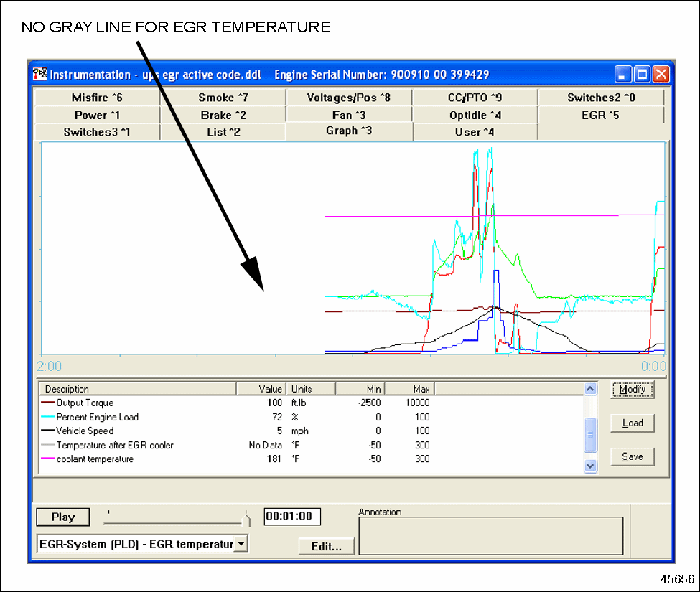Open the Misfire ^6 tab
This screenshot has width=700, height=592.
(x=97, y=98)
